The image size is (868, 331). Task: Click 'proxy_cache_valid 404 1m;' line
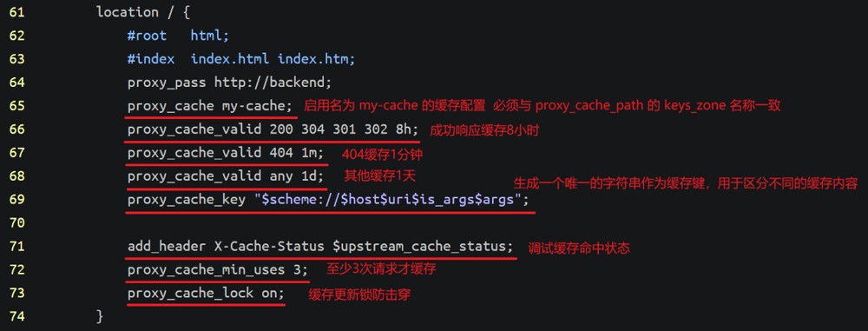pos(226,153)
